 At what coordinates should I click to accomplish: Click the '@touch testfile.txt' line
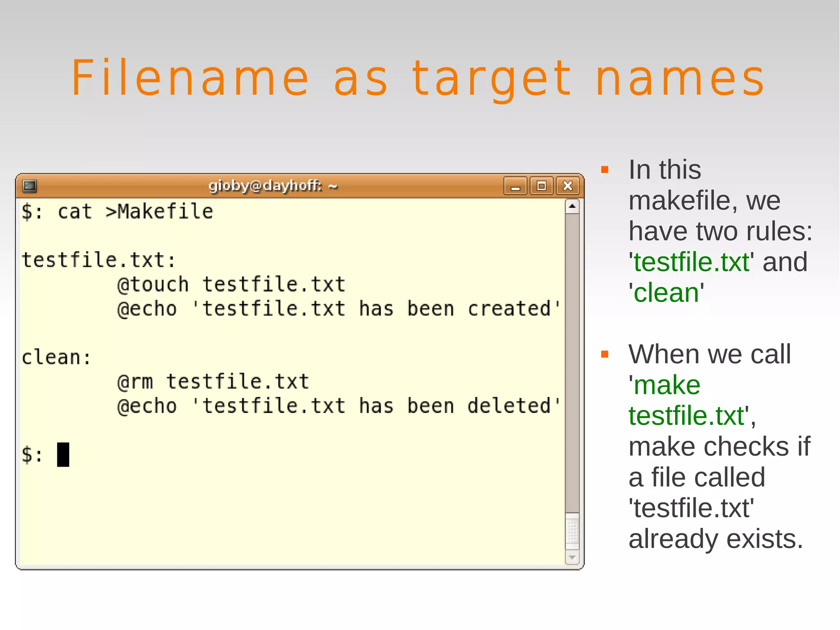click(x=231, y=284)
